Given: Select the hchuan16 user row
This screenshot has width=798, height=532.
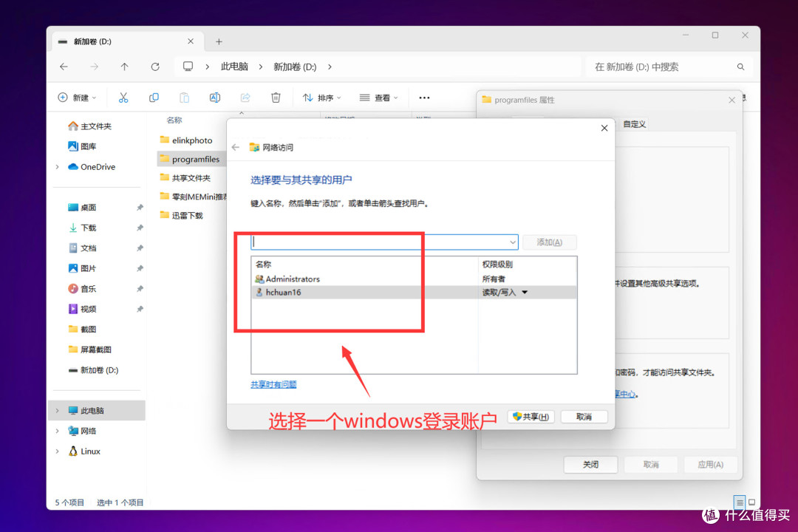Looking at the screenshot, I should click(414, 292).
